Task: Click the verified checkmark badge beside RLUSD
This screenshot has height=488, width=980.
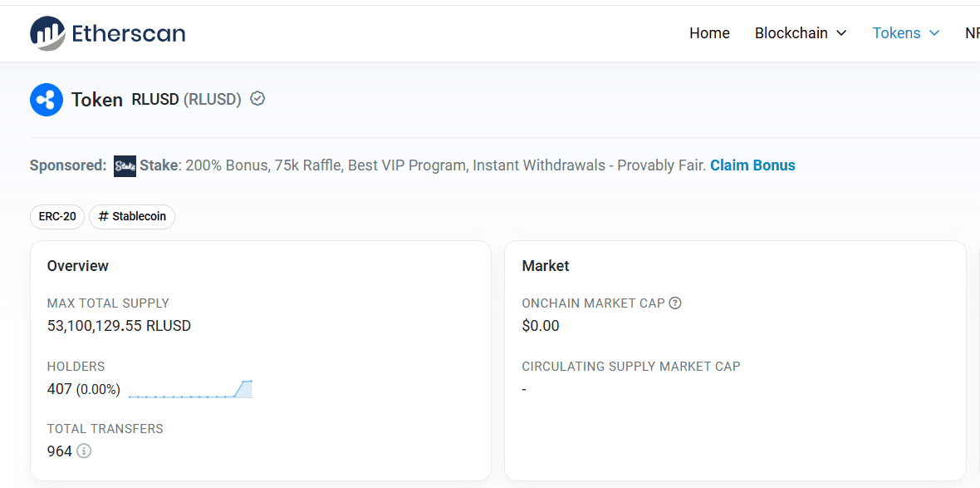Action: (257, 99)
